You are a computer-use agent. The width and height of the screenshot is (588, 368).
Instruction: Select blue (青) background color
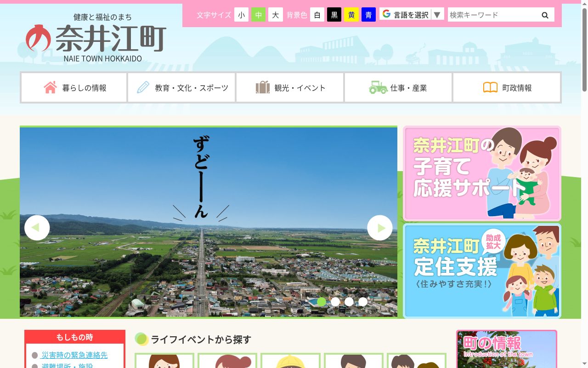coord(368,15)
